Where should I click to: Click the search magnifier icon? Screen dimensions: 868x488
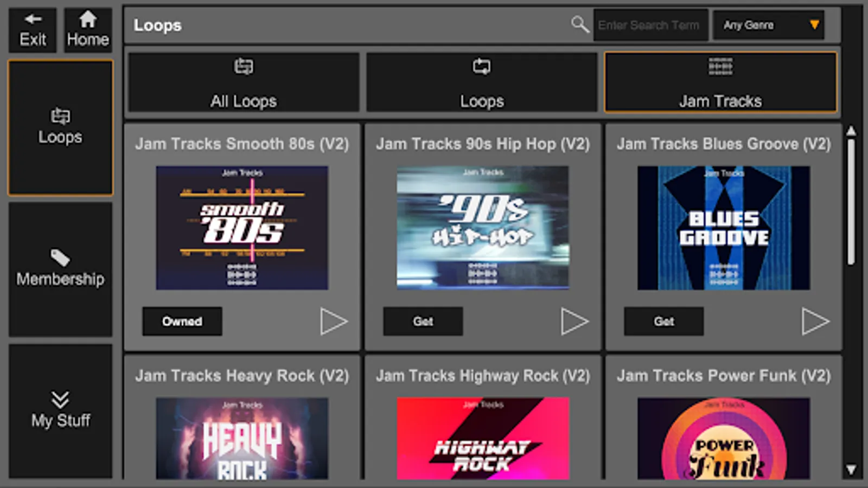[579, 24]
